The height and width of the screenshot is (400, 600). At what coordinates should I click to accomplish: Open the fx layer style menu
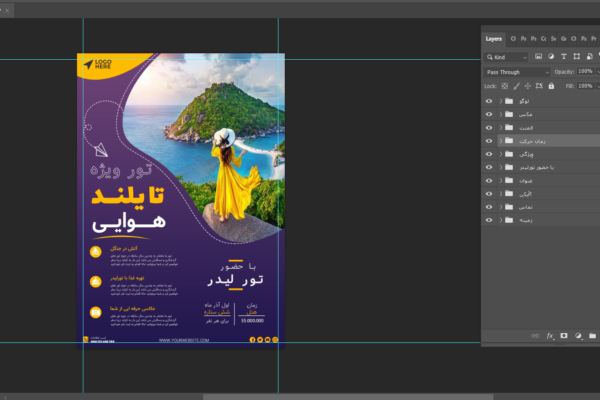pyautogui.click(x=550, y=335)
